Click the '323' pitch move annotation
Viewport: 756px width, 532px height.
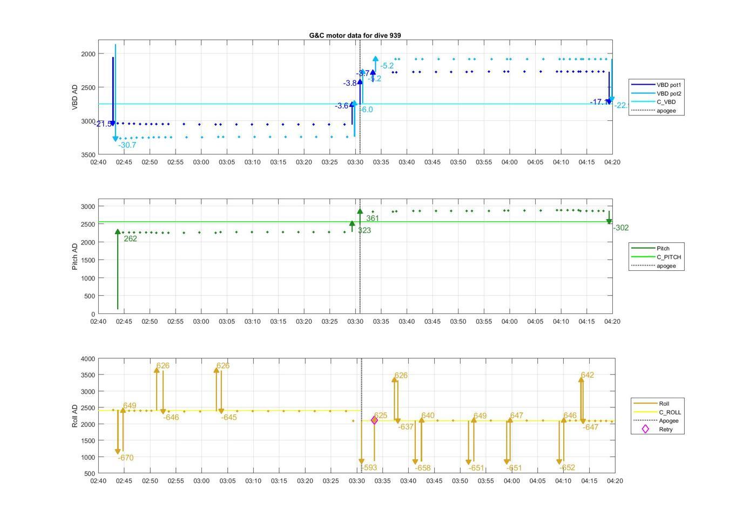364,230
